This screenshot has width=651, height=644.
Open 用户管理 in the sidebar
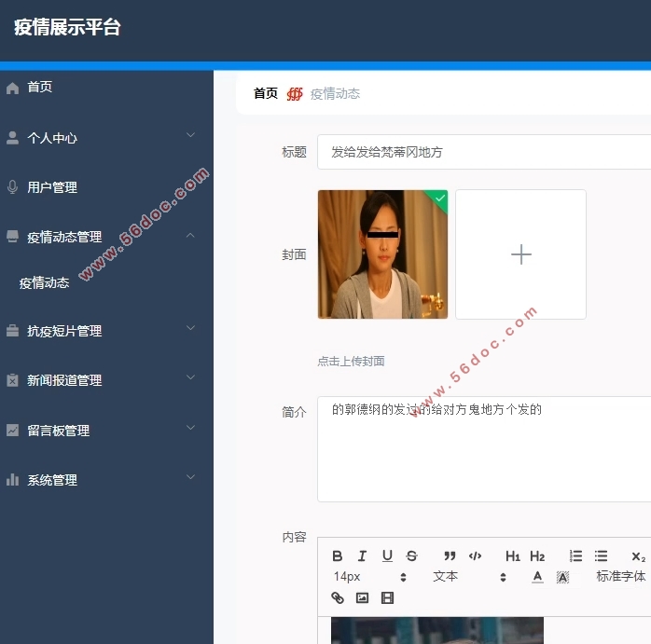pos(52,187)
